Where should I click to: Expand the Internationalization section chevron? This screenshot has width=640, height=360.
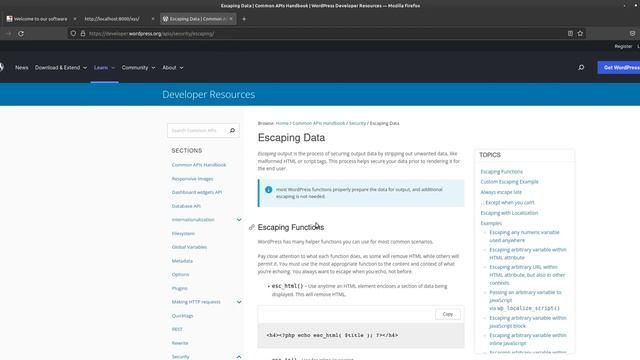tap(239, 220)
